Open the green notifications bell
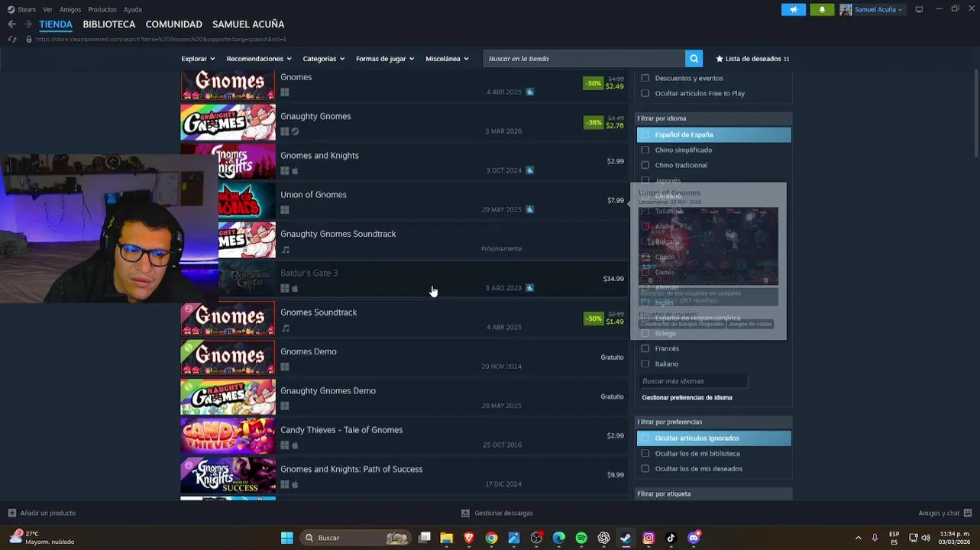The width and height of the screenshot is (980, 550). coord(822,9)
